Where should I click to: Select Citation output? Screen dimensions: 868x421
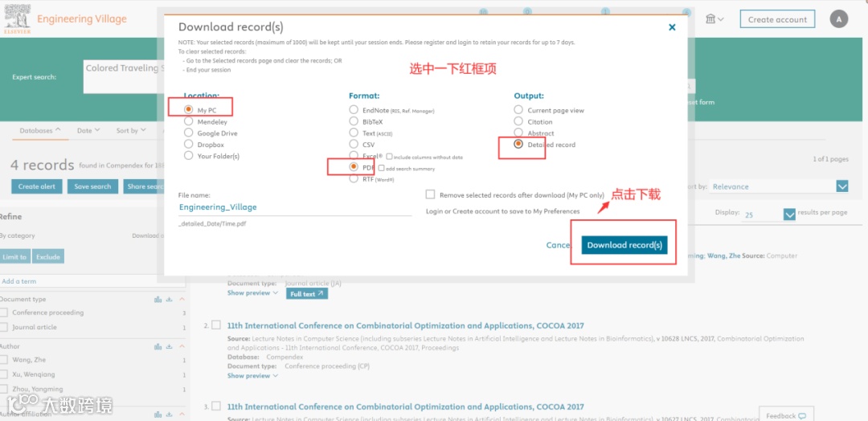[518, 121]
